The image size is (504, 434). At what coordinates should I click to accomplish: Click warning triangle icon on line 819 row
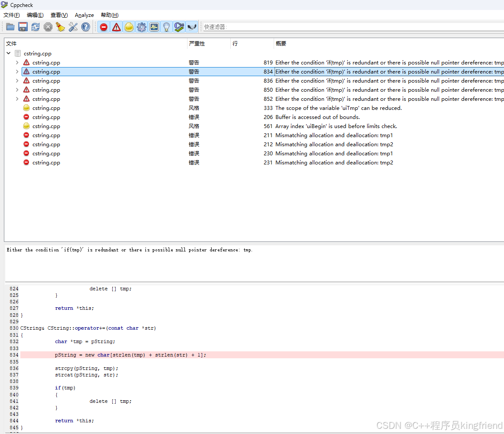(x=26, y=62)
